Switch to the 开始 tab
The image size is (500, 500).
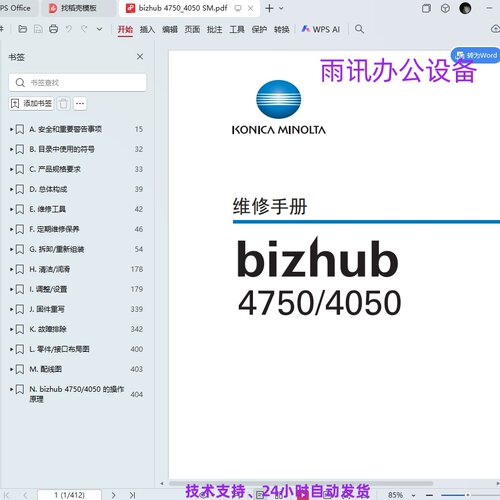[x=125, y=29]
